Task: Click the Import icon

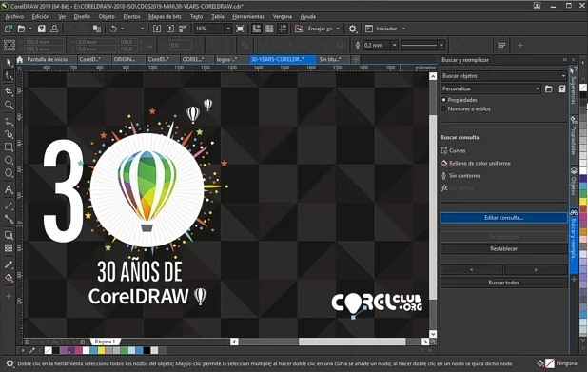Action: point(157,29)
